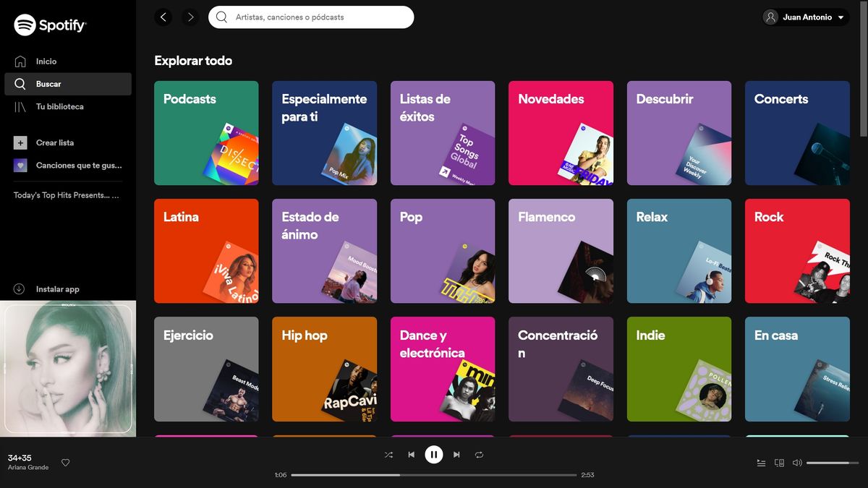The width and height of the screenshot is (868, 488).
Task: Open the Juan Antonio account dropdown
Action: pyautogui.click(x=805, y=17)
